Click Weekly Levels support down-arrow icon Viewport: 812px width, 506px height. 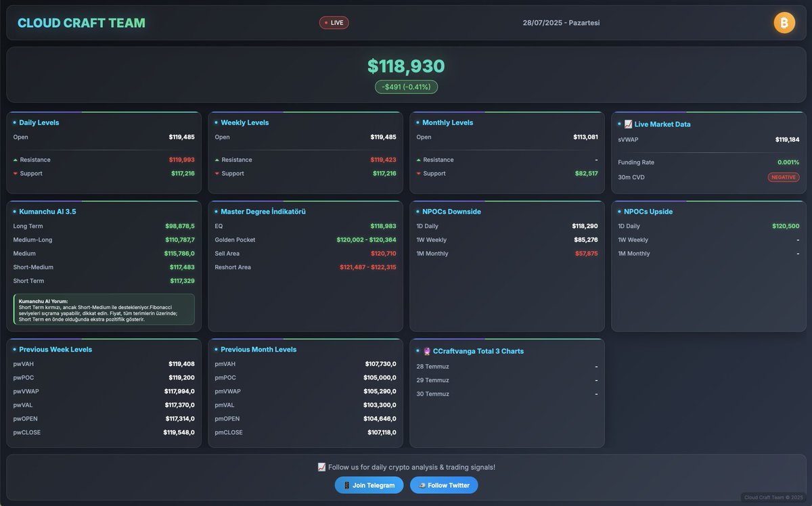(x=217, y=174)
